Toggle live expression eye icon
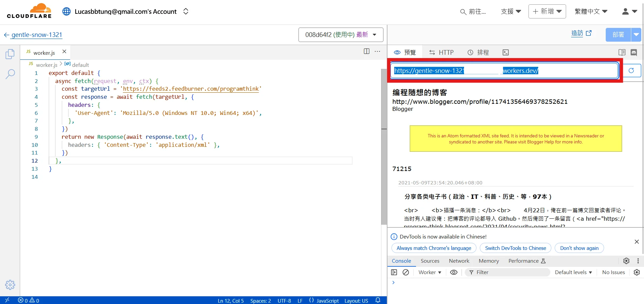The image size is (644, 304). [454, 272]
